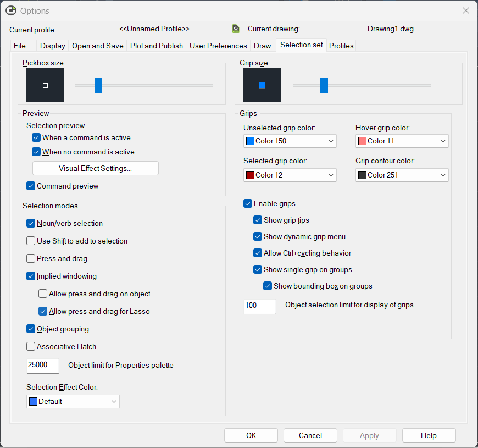
Task: Click the Grip size preview square
Action: pyautogui.click(x=262, y=85)
